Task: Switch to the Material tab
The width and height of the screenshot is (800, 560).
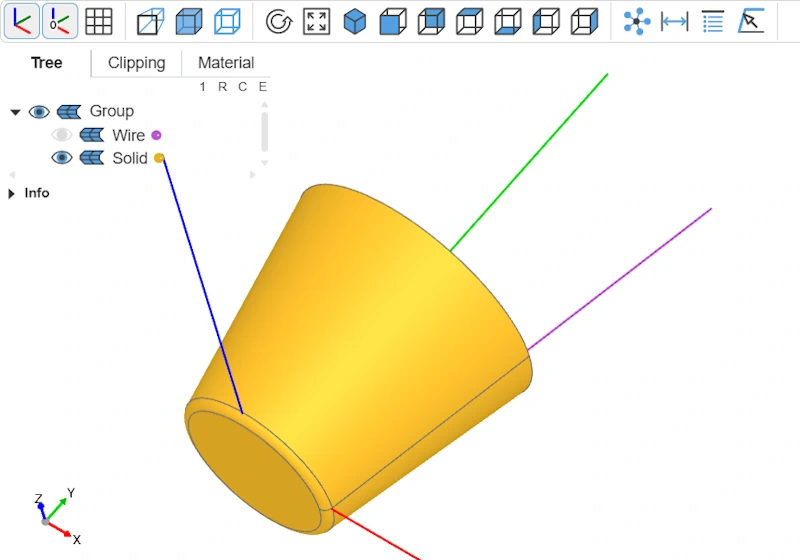Action: point(226,63)
